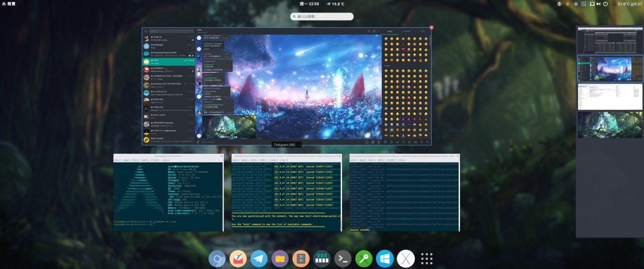Click the circular accessibility icon in top bar

559,4
